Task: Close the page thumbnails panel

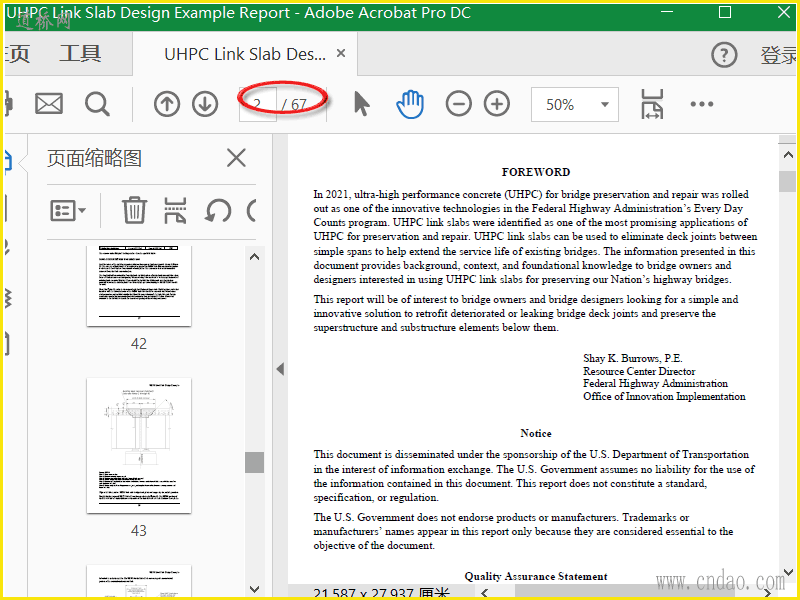Action: coord(236,158)
